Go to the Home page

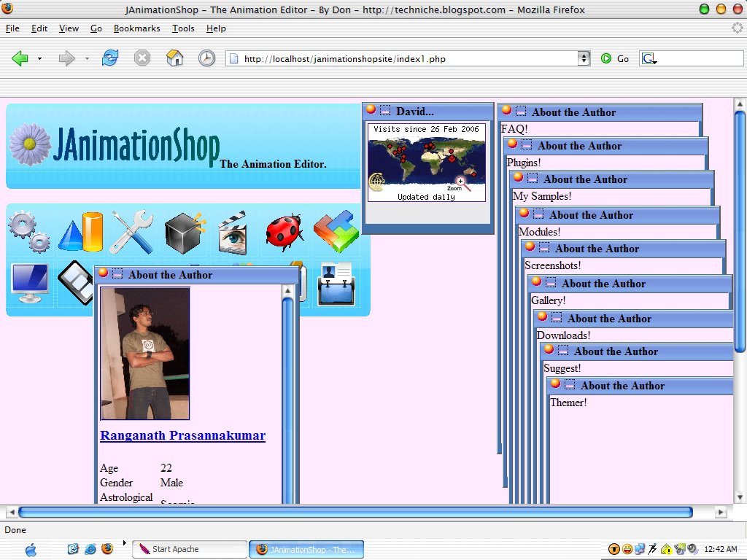[175, 58]
